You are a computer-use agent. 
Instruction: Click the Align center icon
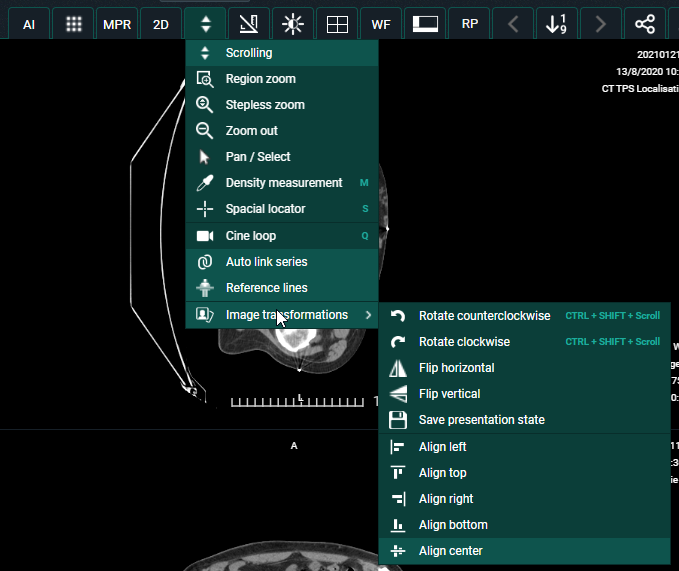(x=398, y=551)
